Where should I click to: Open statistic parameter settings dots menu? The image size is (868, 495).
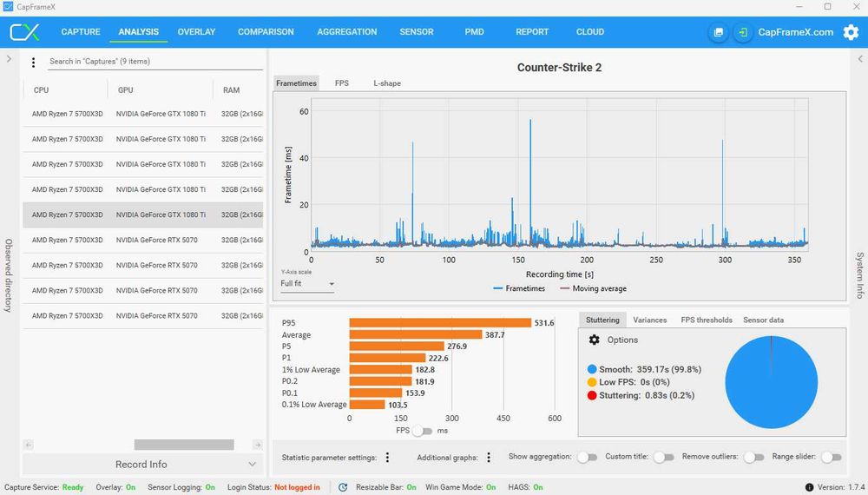(387, 458)
